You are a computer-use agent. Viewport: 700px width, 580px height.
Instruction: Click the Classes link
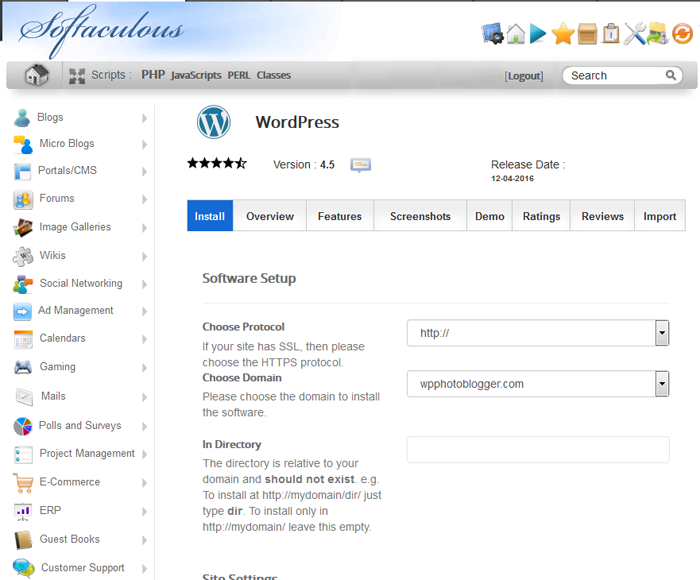(x=274, y=75)
